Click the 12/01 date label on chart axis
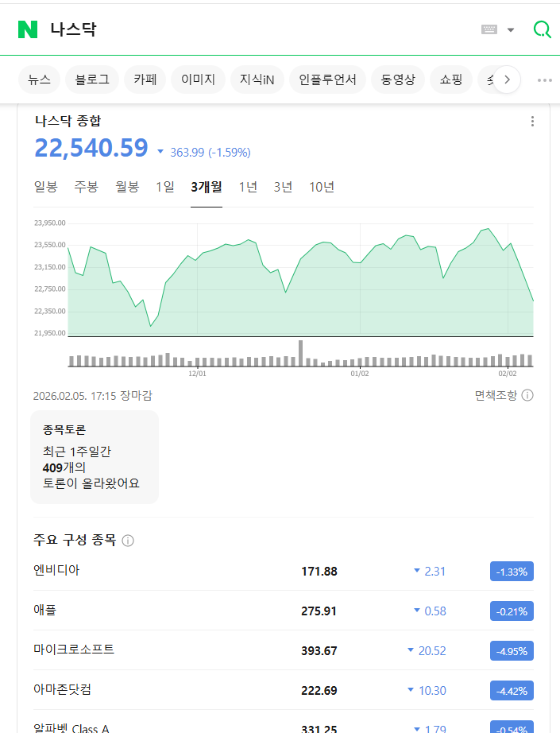 197,374
